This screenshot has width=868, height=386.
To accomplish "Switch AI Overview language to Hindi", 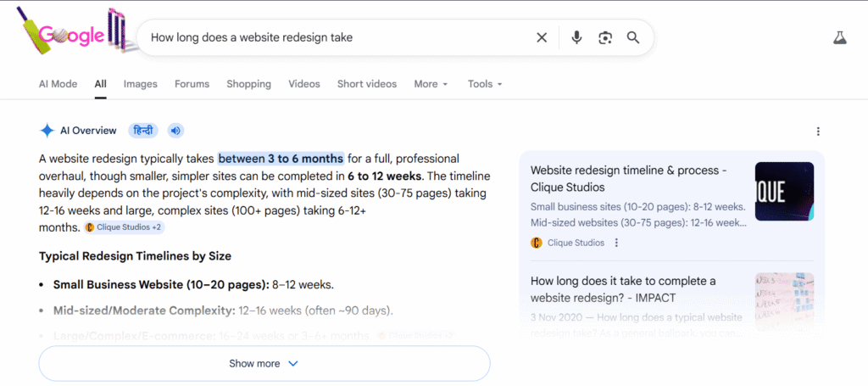I will tap(143, 131).
